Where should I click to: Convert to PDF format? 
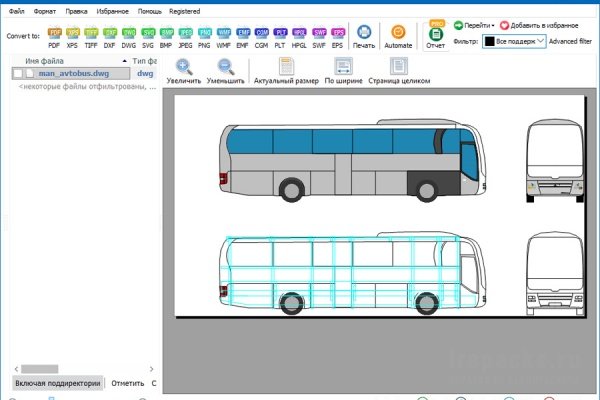click(x=54, y=38)
